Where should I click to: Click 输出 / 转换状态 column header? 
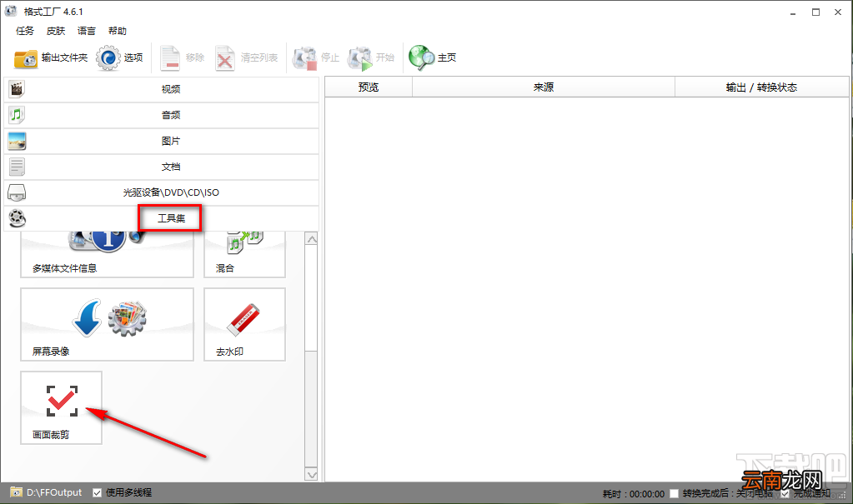761,87
